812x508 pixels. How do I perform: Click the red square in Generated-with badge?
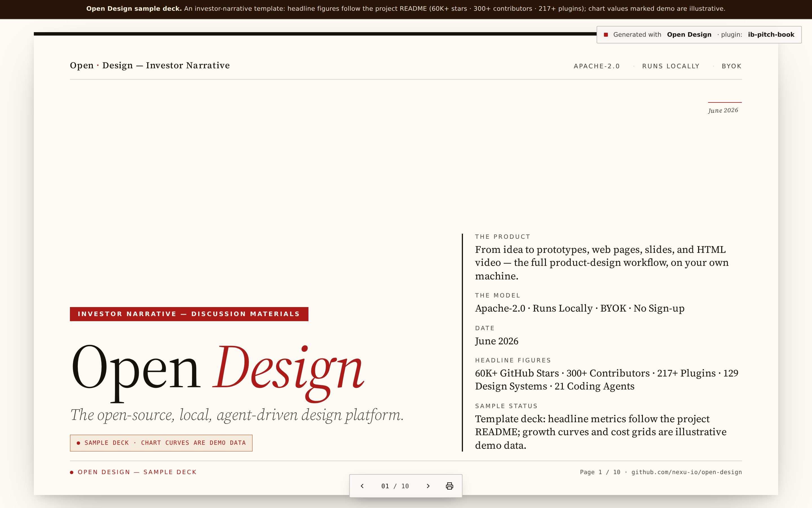pos(606,35)
